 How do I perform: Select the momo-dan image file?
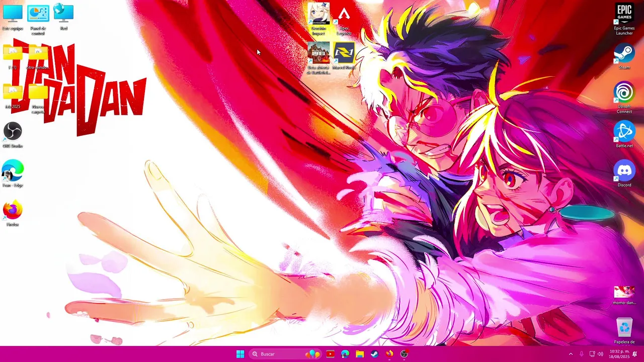tap(624, 295)
